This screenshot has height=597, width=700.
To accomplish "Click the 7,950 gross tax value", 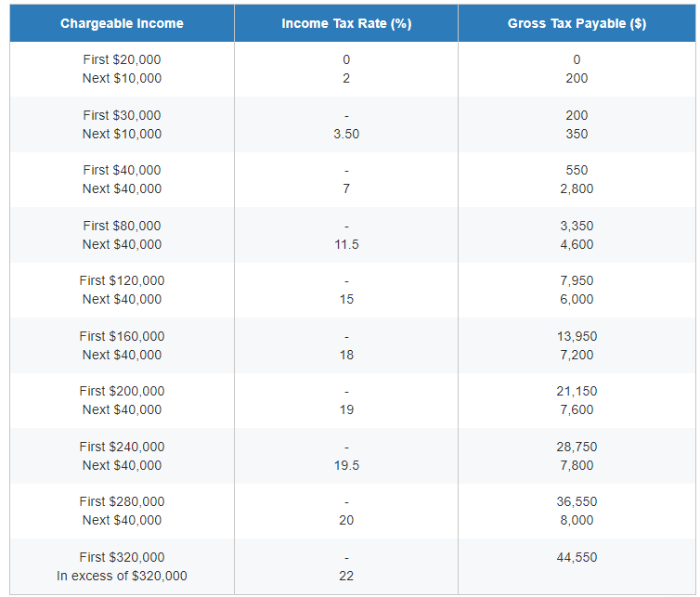I will [x=577, y=280].
